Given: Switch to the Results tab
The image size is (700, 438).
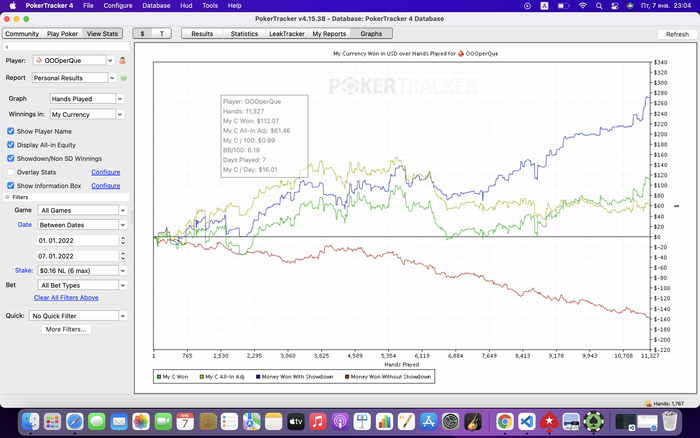Looking at the screenshot, I should pyautogui.click(x=202, y=33).
